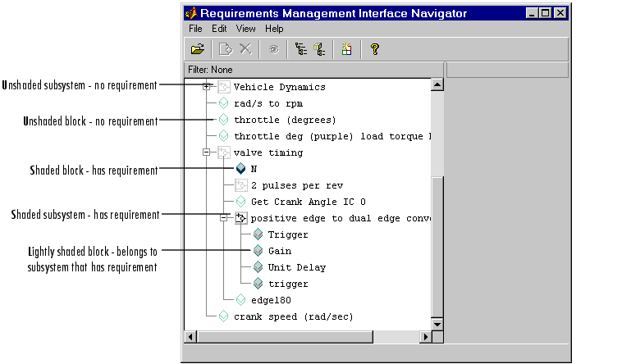This screenshot has width=622, height=364.
Task: Click the 'Vehicle Dynamics' tree label
Action: coord(280,87)
